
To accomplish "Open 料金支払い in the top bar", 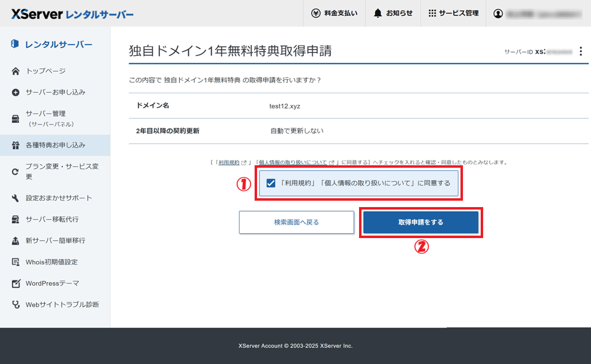I will 334,13.
